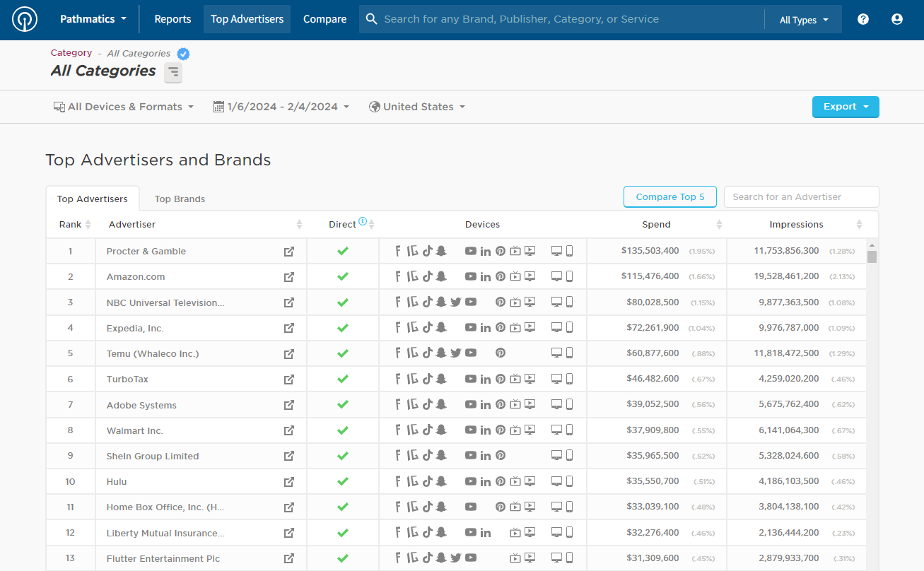Screen dimensions: 924x571
Task: Open Hulu external link icon
Action: click(289, 482)
